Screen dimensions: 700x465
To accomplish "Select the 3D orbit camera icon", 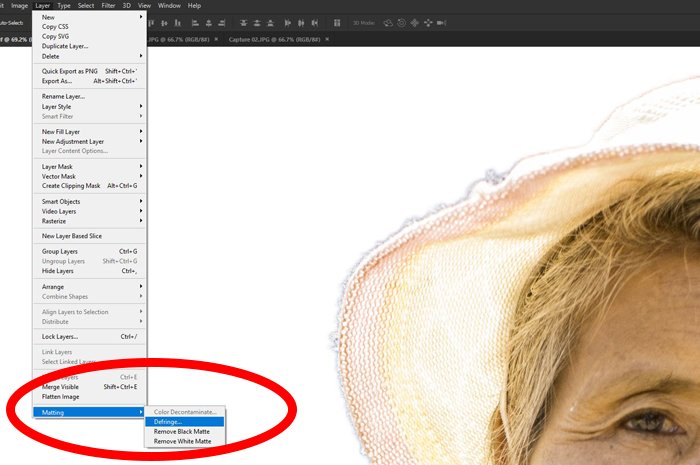I will (x=387, y=22).
